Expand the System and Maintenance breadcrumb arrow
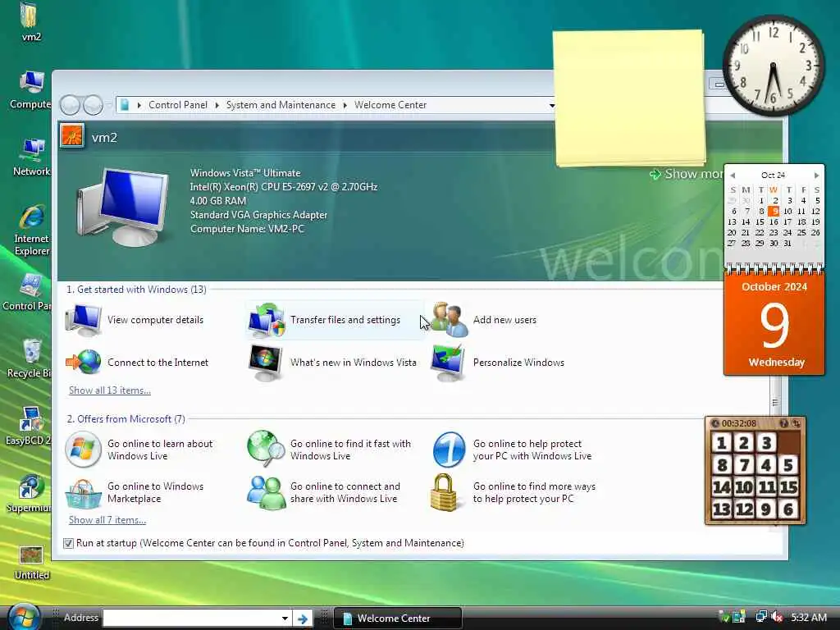840x630 pixels. tap(345, 105)
